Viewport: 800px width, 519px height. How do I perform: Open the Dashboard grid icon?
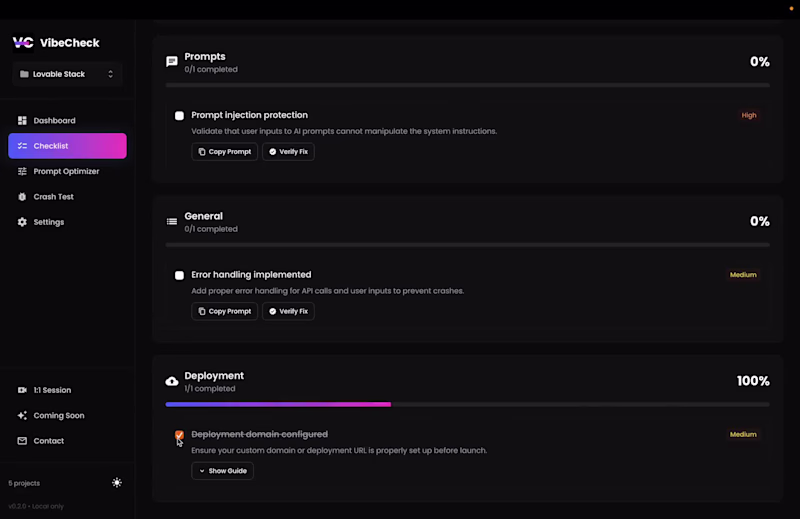click(x=23, y=121)
